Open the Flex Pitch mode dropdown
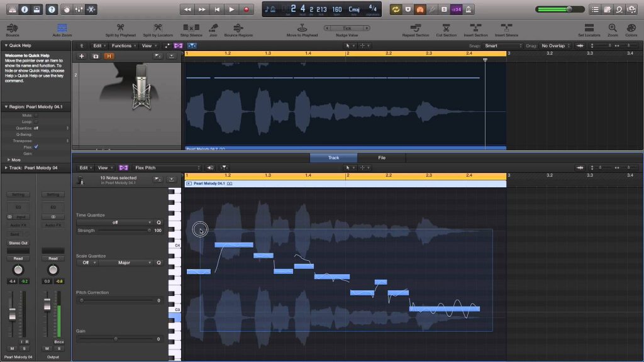 (x=167, y=167)
